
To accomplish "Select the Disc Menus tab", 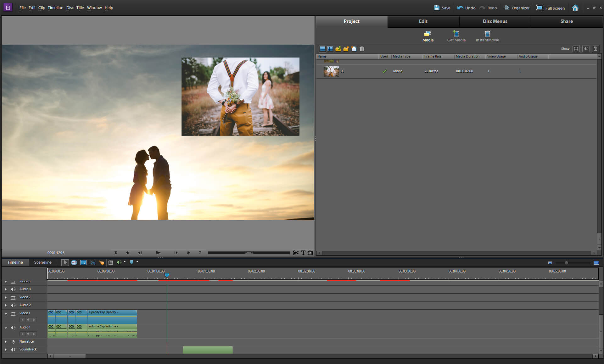I will tap(495, 21).
